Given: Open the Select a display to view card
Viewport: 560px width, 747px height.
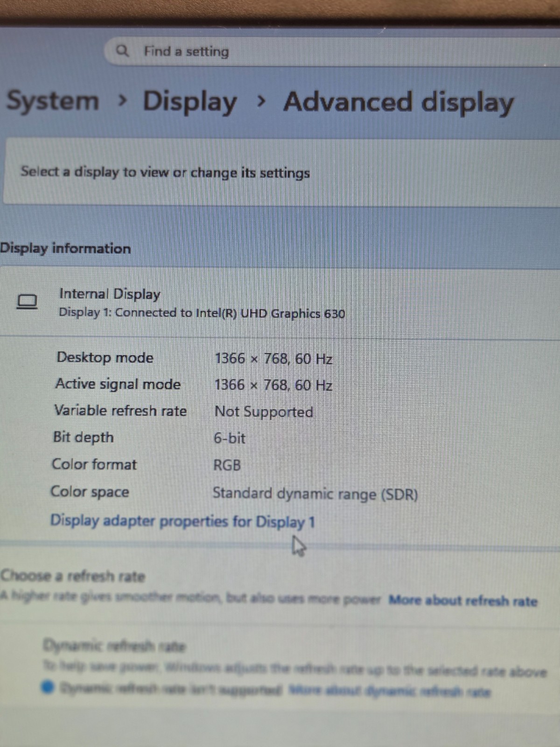Looking at the screenshot, I should click(x=281, y=172).
